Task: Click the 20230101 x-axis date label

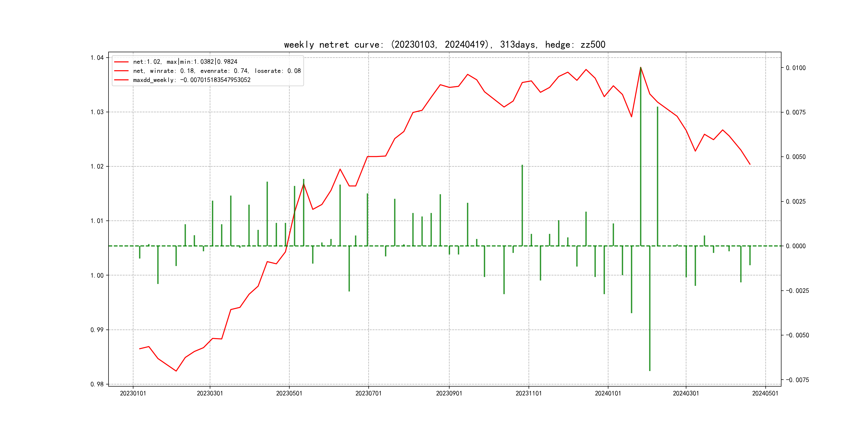Action: (x=133, y=393)
